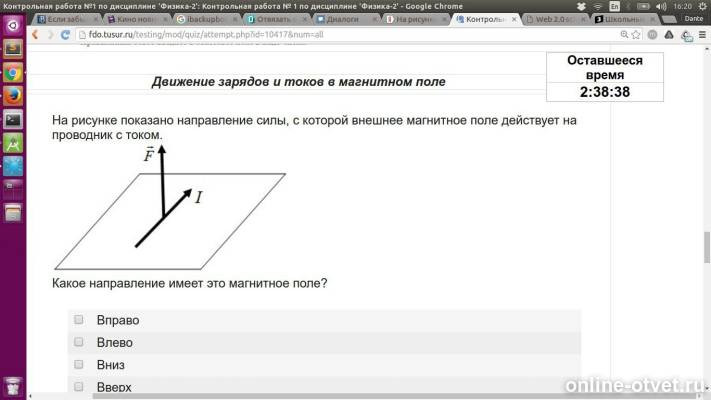Open the Trash in the dock
Screen dimensions: 711x400
coord(13,386)
